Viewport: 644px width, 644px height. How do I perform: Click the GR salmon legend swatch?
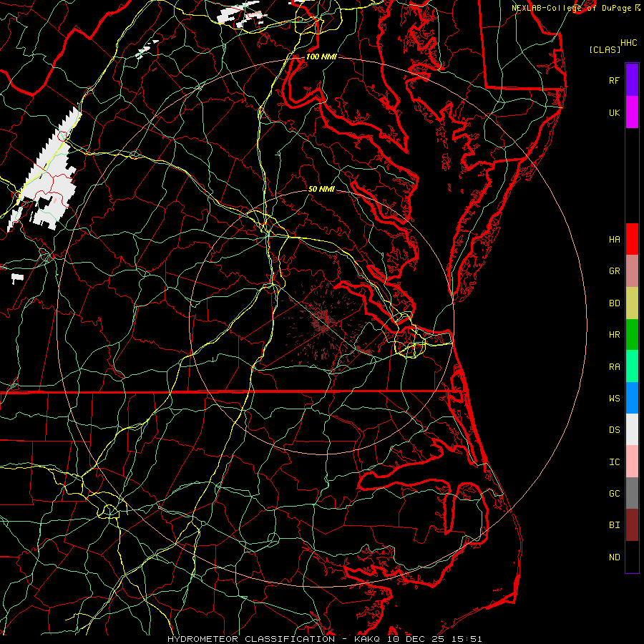[632, 271]
